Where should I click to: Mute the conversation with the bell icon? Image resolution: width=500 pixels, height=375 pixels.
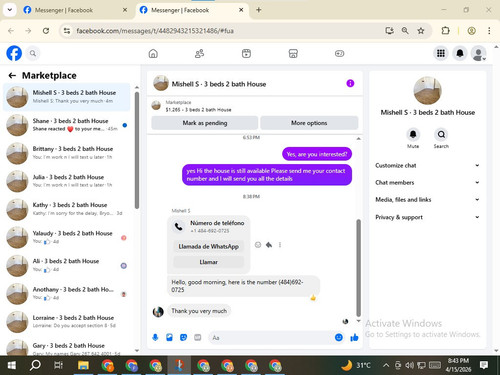pos(413,135)
